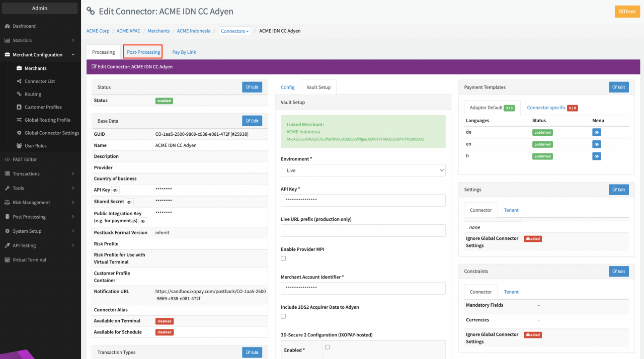The image size is (644, 359).
Task: Open the Environment dropdown
Action: pyautogui.click(x=363, y=170)
